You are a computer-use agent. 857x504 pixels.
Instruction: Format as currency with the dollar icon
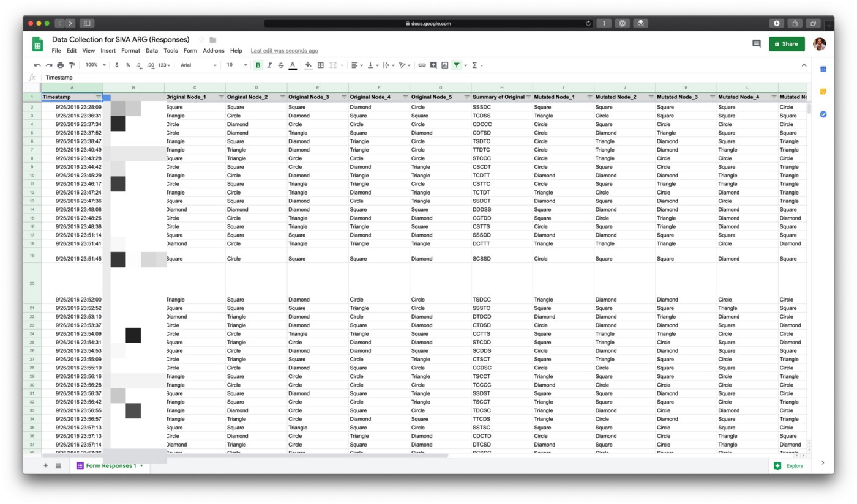[117, 65]
